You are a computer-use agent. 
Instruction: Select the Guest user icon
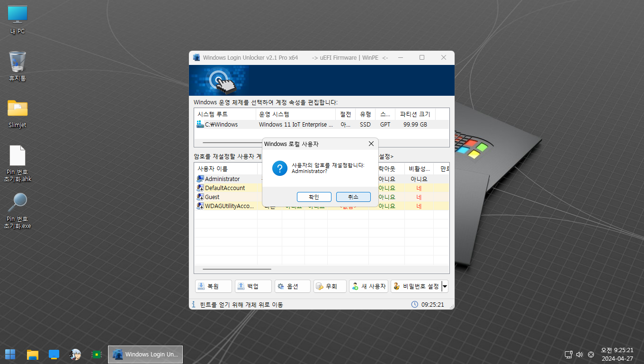(200, 197)
